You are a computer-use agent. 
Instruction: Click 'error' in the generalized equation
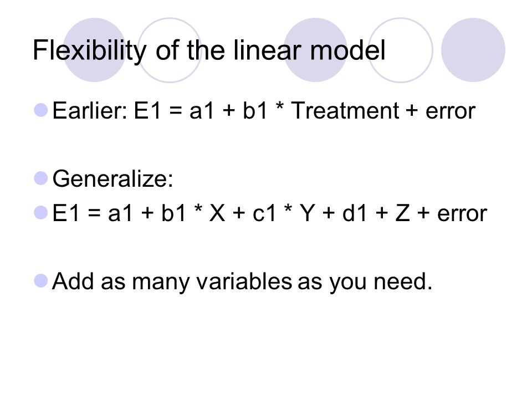point(462,214)
